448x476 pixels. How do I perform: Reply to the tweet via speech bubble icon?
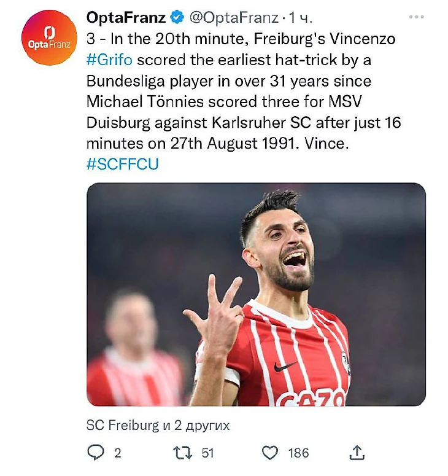[96, 453]
